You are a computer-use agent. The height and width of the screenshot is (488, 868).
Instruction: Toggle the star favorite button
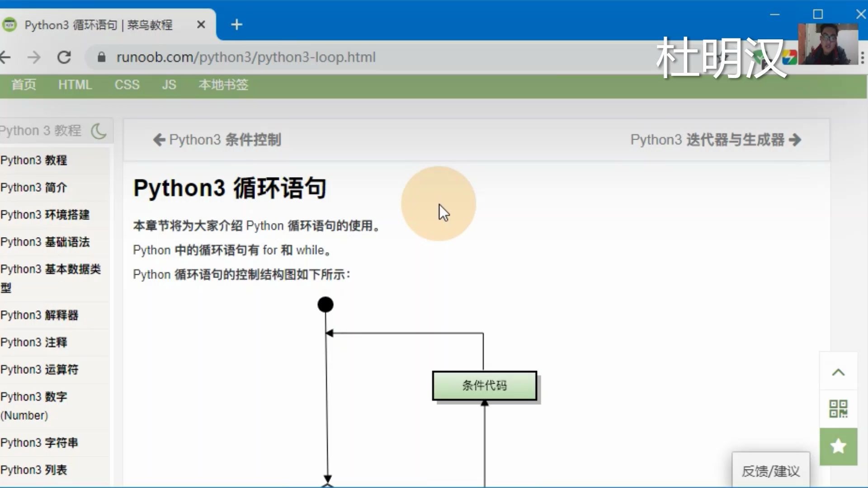tap(839, 446)
